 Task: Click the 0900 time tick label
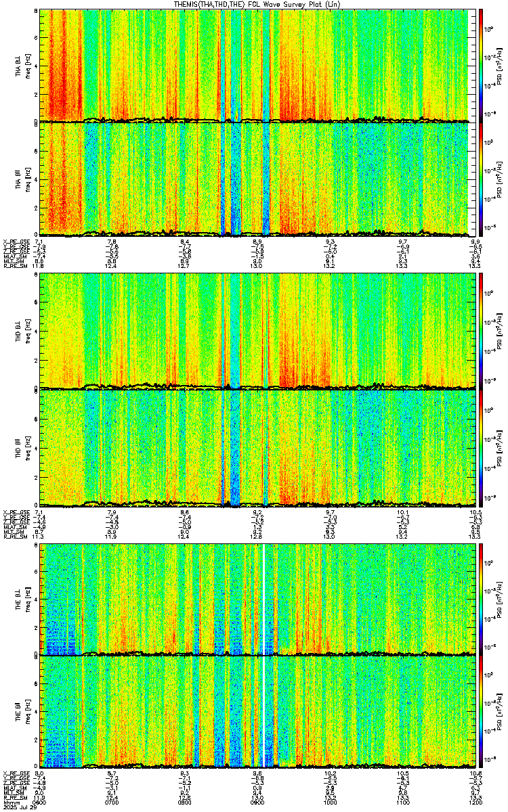point(257,803)
